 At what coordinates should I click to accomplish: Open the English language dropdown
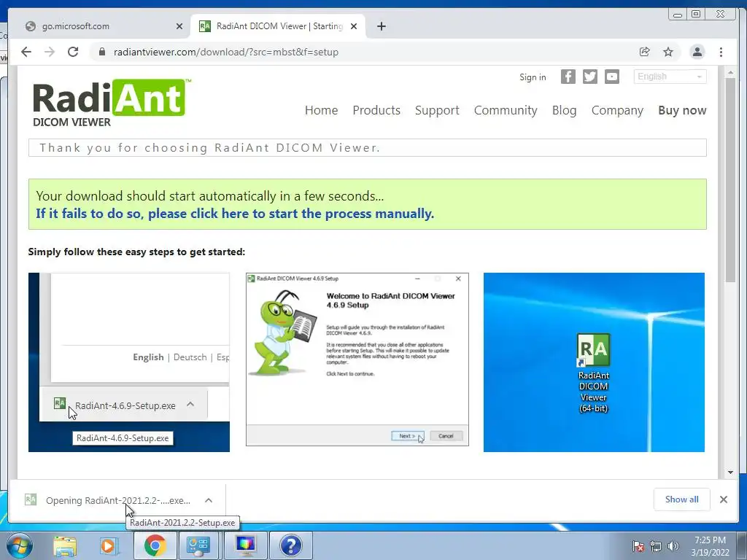pos(670,77)
